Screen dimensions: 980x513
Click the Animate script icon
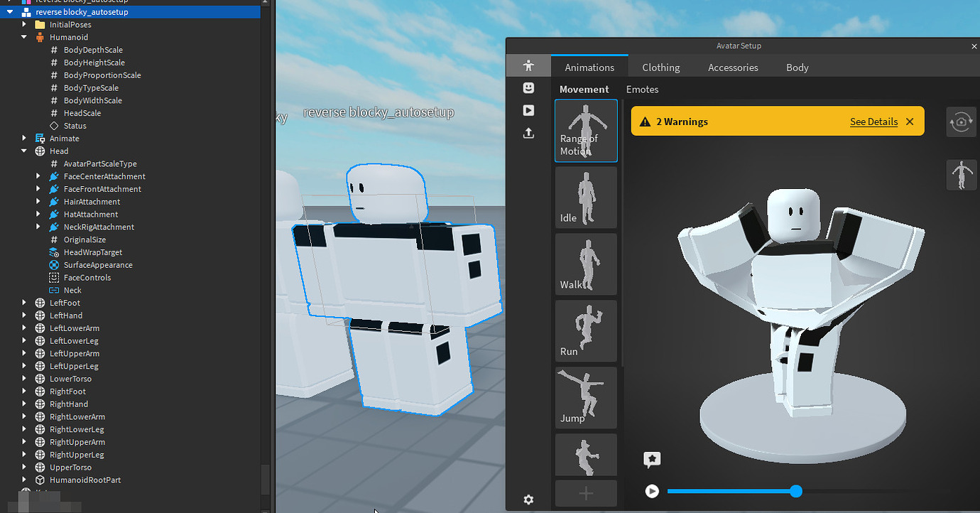(x=40, y=139)
